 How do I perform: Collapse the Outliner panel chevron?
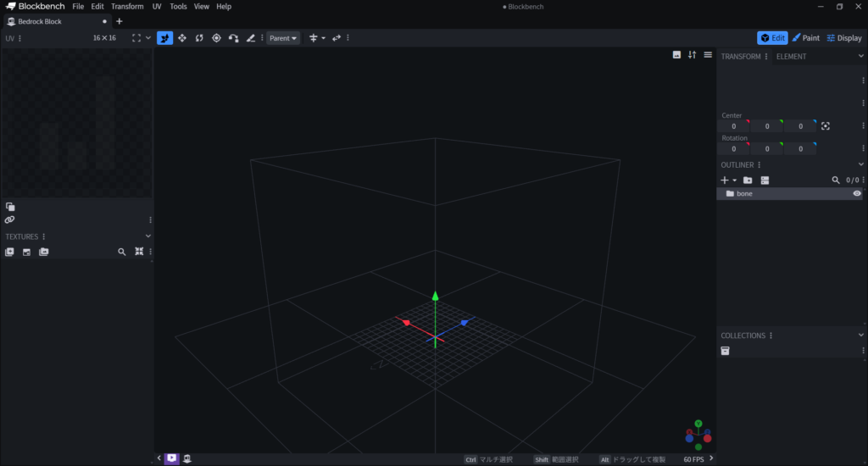861,164
